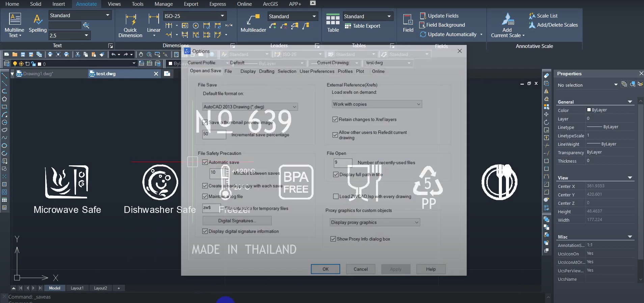
Task: Open the Multiline Text tool
Action: tap(15, 25)
